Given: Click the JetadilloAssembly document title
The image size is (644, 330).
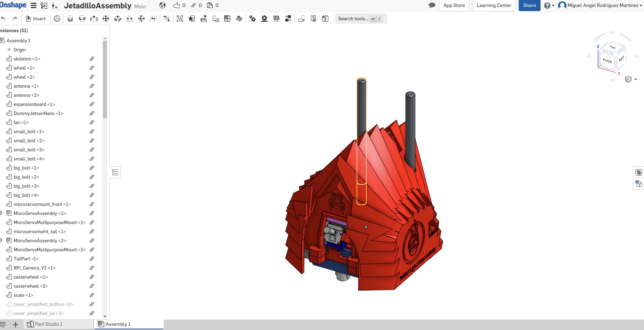Looking at the screenshot, I should (97, 6).
